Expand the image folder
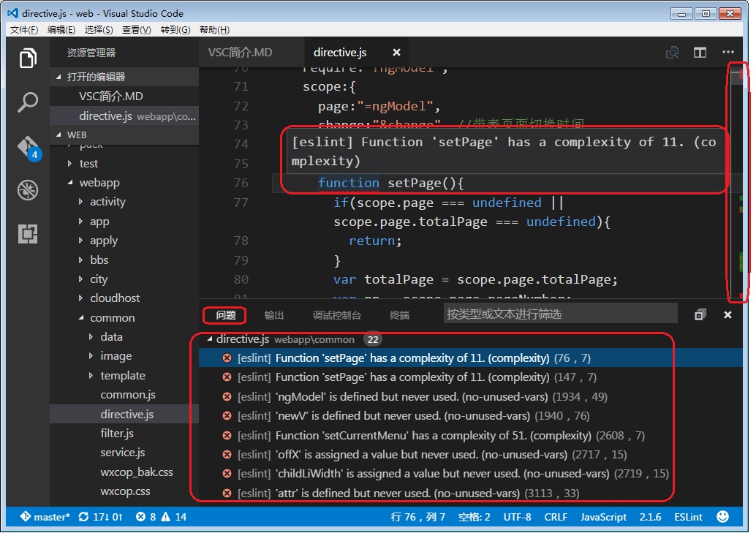Screen dimensions: 756x533 [x=91, y=356]
